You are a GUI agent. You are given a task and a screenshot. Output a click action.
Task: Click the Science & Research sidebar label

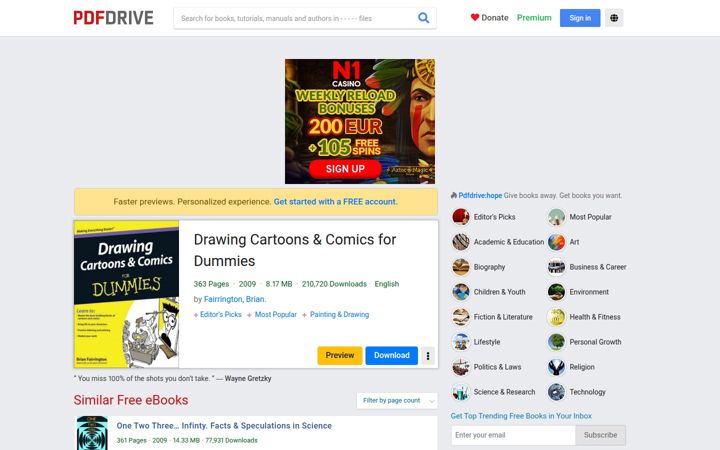pos(504,392)
